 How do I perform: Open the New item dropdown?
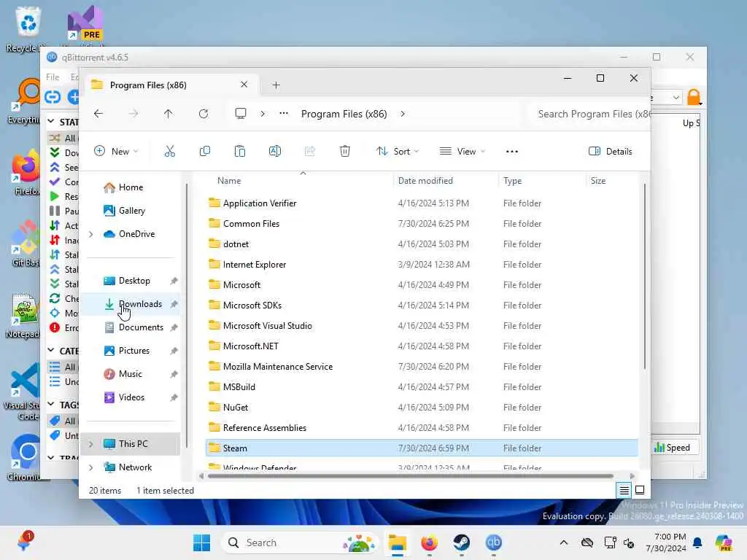coord(116,152)
